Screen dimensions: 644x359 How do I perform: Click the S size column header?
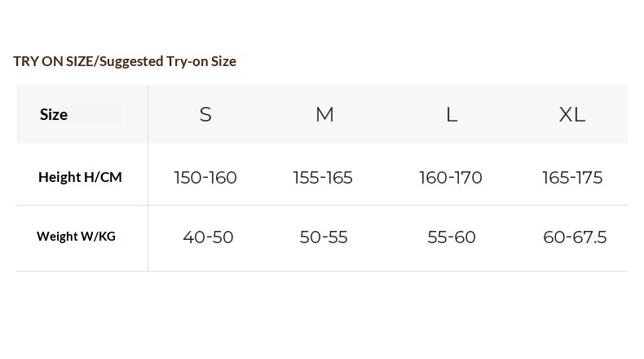[x=205, y=115]
